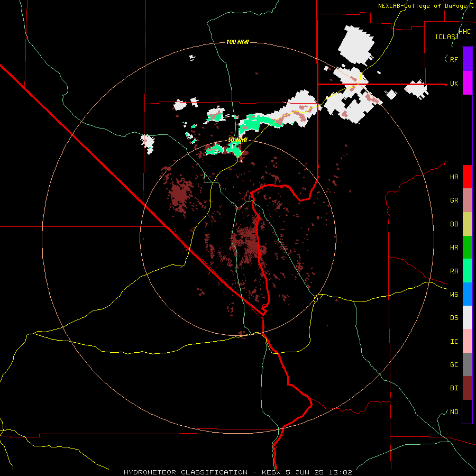Viewport: 476px width, 476px height.
Task: Click the HA red legend swatch
Action: [x=467, y=177]
